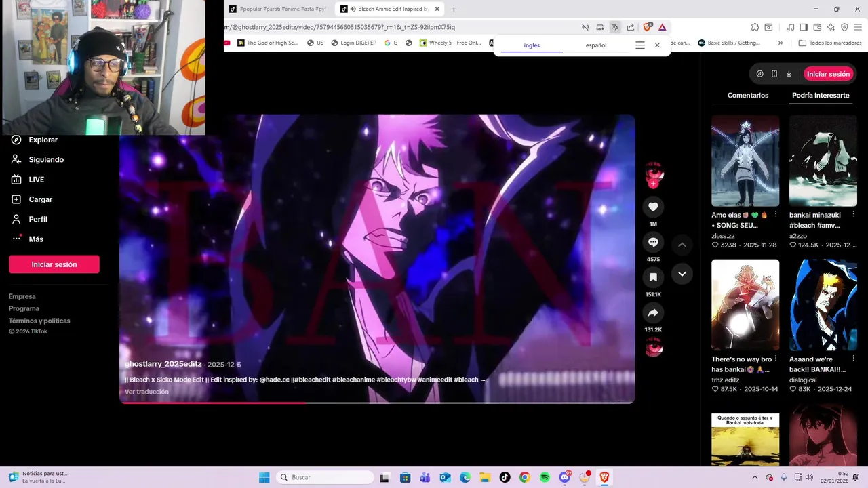Open Wheely 5 - Free Onl... bookmark
The height and width of the screenshot is (488, 868).
click(x=450, y=43)
